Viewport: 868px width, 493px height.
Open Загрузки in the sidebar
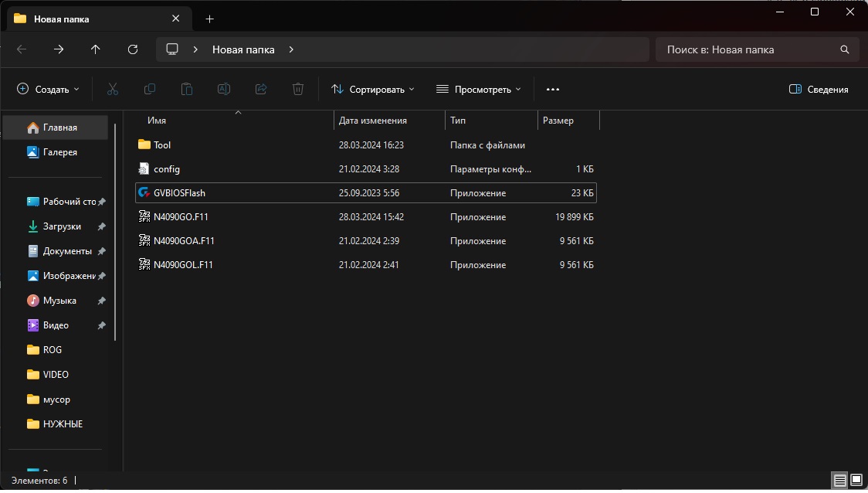53,226
